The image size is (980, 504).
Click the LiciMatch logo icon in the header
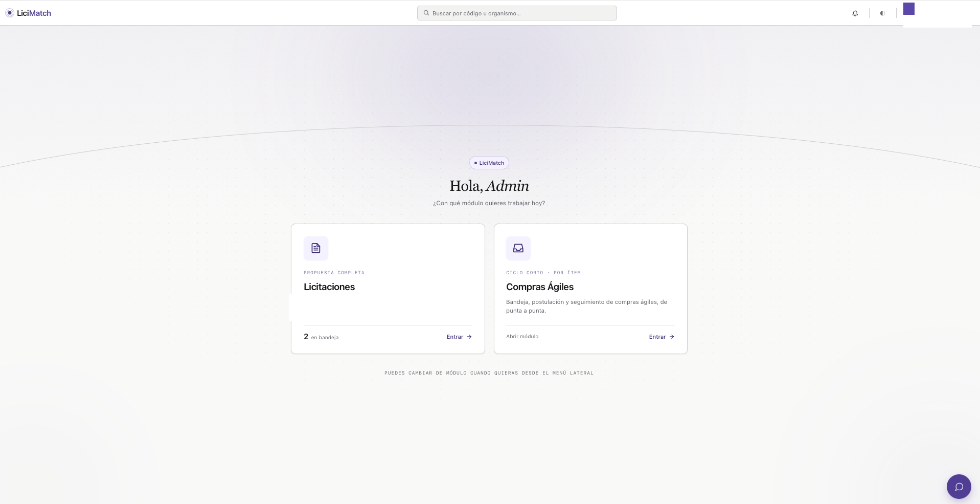pyautogui.click(x=9, y=13)
